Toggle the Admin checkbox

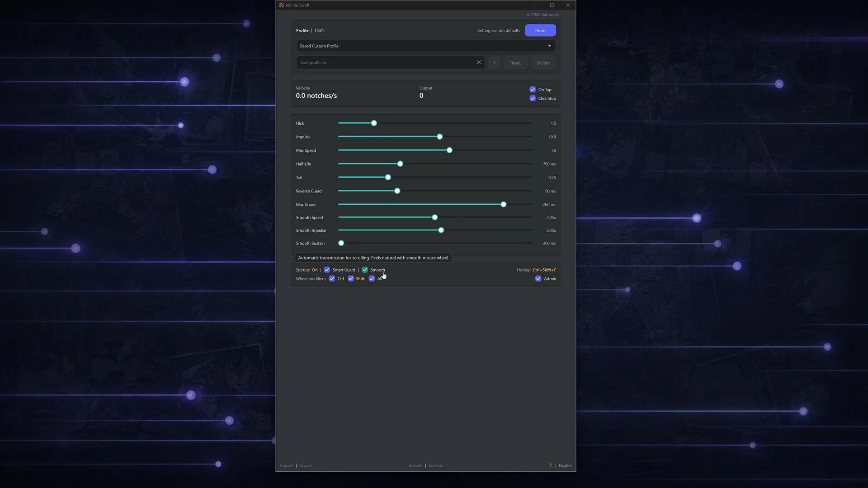point(538,279)
